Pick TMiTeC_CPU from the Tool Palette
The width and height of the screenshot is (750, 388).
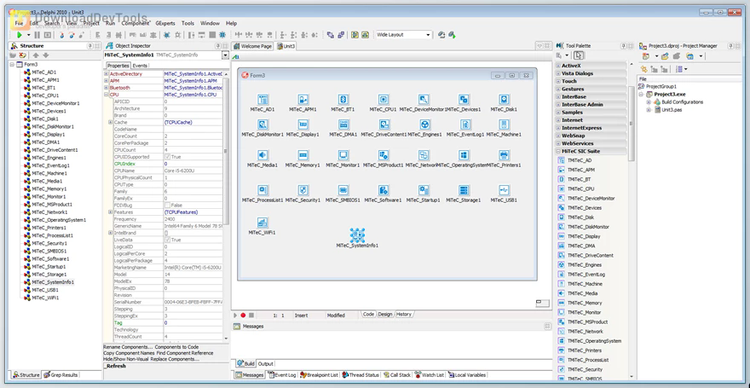(x=581, y=189)
